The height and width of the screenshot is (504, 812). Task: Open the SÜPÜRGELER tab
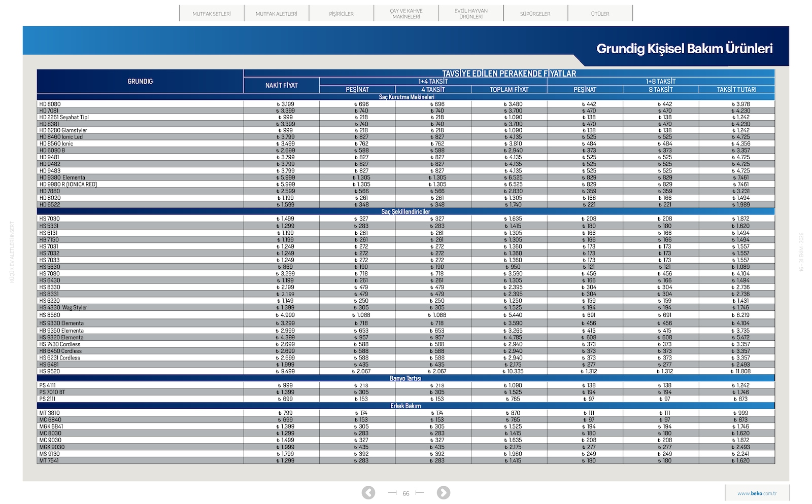[535, 14]
